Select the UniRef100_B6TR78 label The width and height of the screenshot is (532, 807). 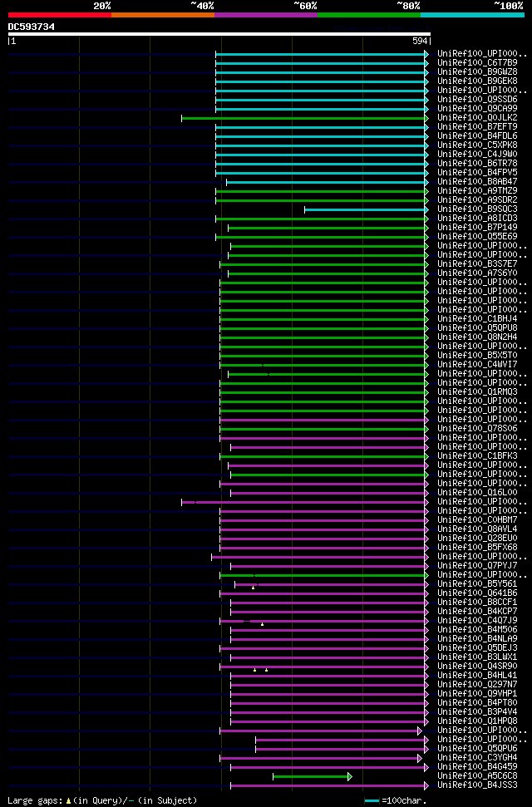[477, 164]
